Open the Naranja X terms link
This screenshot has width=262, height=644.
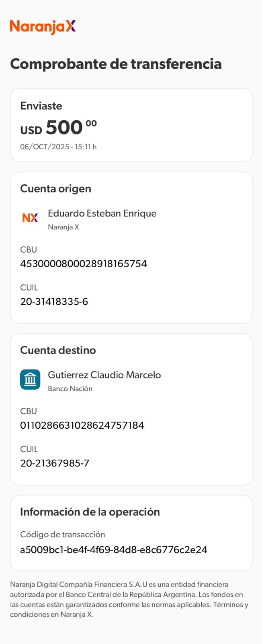77,615
